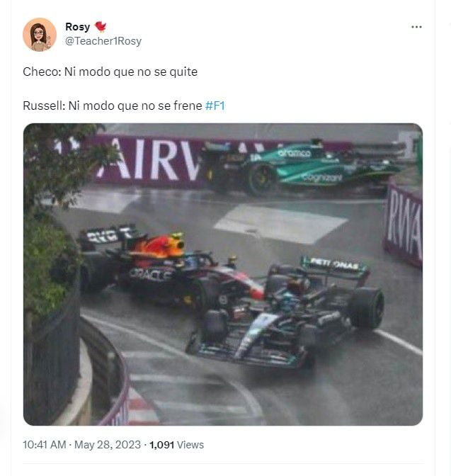Select the 'Checo: Ni modo que no se quite' text
Viewport: 451px width, 476px height.
[110, 72]
